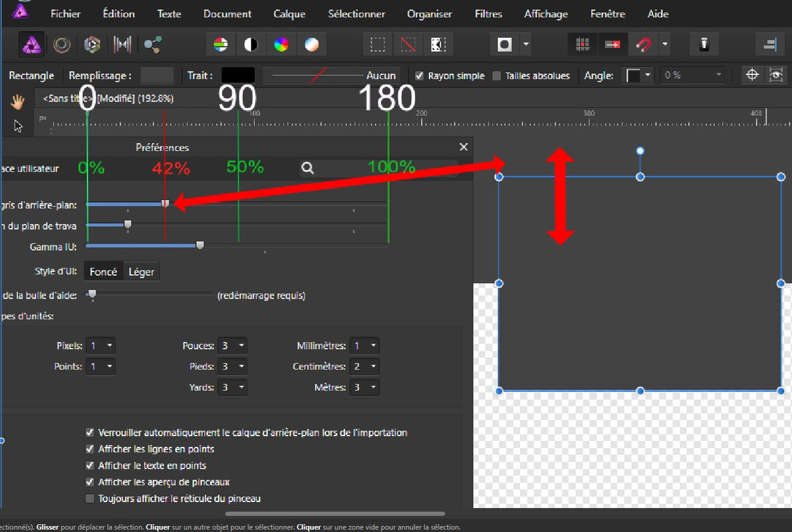Switch to the Tone Mapping persona icon
Image resolution: width=792 pixels, height=532 pixels.
pos(122,45)
